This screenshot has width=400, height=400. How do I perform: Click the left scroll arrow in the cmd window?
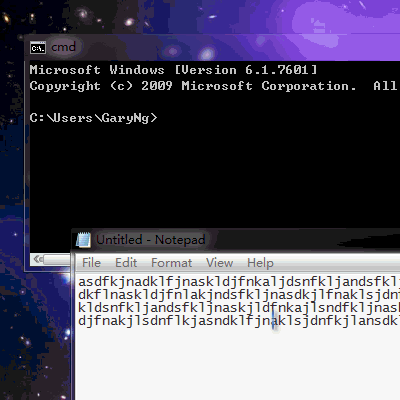click(x=37, y=259)
